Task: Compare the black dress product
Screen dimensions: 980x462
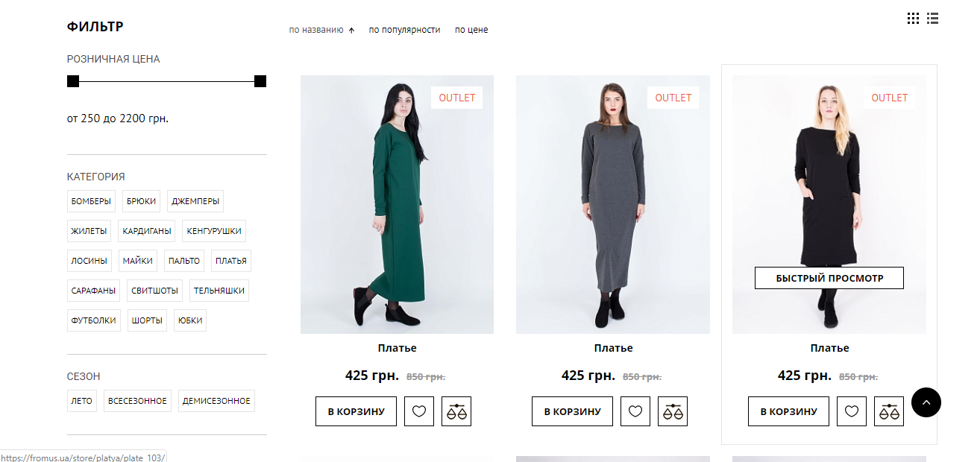Action: click(x=889, y=411)
